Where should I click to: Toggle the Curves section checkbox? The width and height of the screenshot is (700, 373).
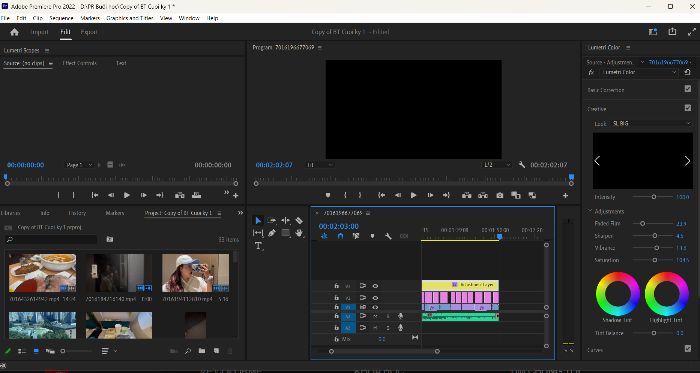[688, 349]
